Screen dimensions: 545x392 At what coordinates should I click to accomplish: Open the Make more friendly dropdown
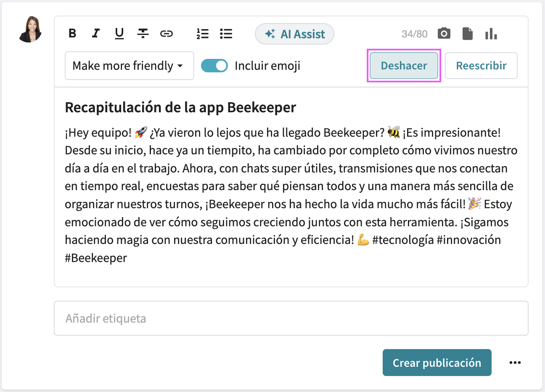point(129,66)
